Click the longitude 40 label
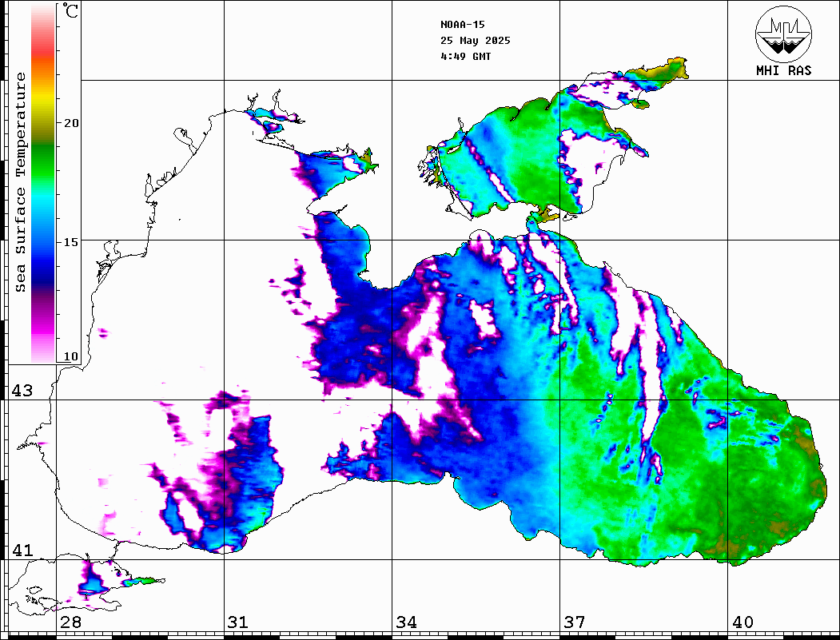The width and height of the screenshot is (840, 640). [x=742, y=622]
